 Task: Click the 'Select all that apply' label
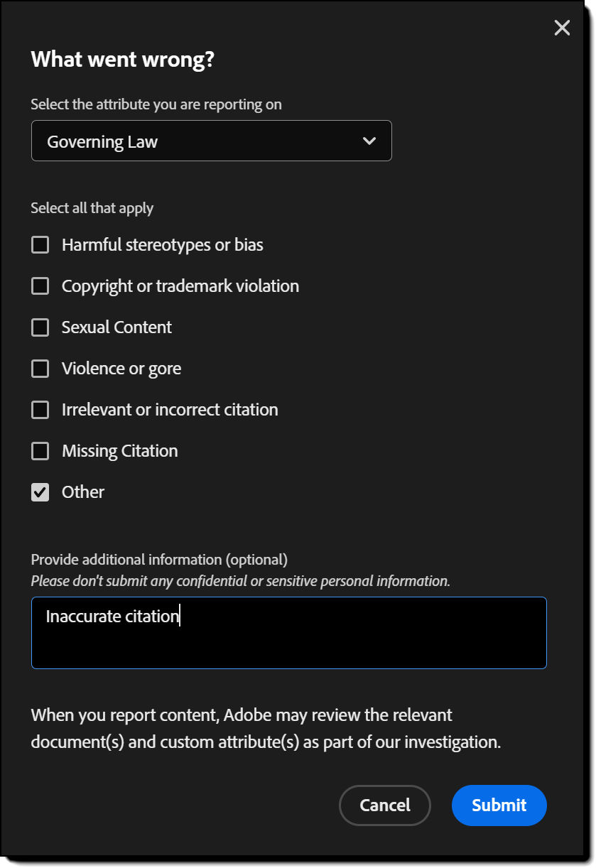click(x=92, y=208)
